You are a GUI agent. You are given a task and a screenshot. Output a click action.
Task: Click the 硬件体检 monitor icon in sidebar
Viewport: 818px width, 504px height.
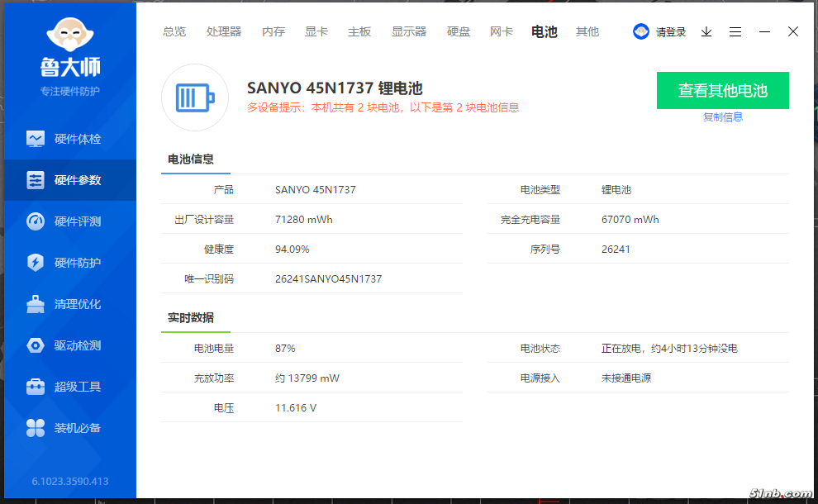(x=36, y=139)
